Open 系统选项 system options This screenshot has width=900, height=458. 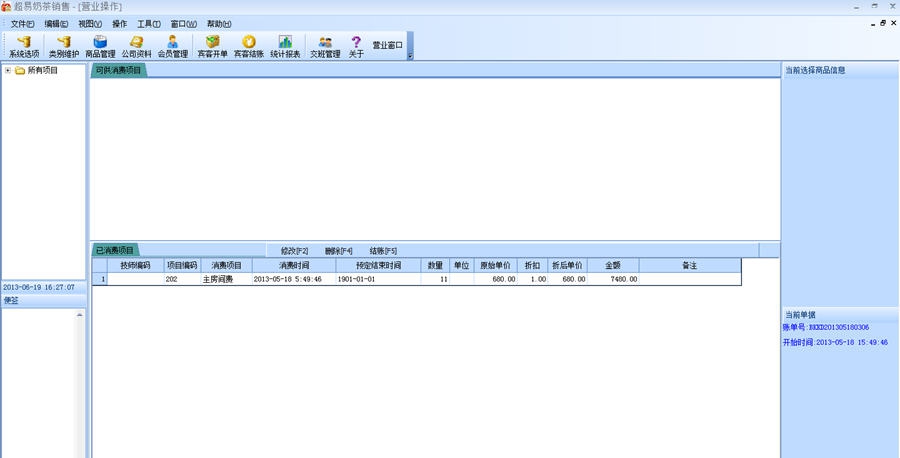(x=24, y=46)
